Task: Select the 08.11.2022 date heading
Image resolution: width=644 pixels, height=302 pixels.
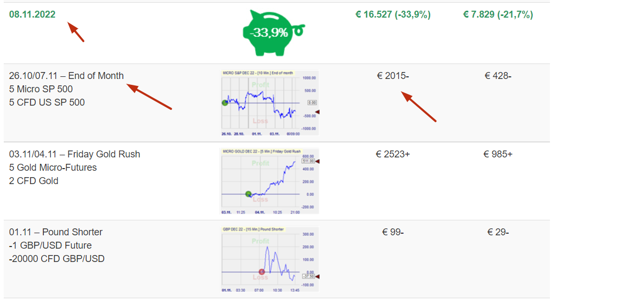Action: pyautogui.click(x=32, y=14)
